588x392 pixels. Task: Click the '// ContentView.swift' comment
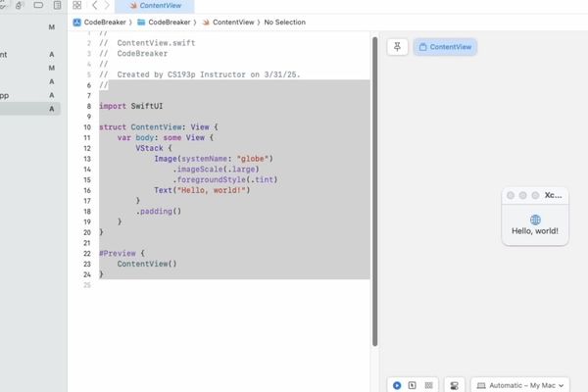click(x=147, y=43)
